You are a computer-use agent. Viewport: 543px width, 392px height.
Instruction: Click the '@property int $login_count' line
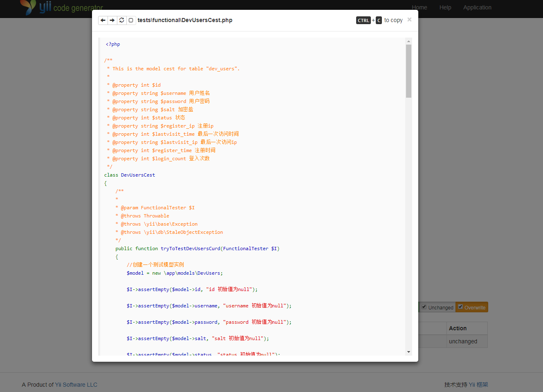pyautogui.click(x=158, y=159)
